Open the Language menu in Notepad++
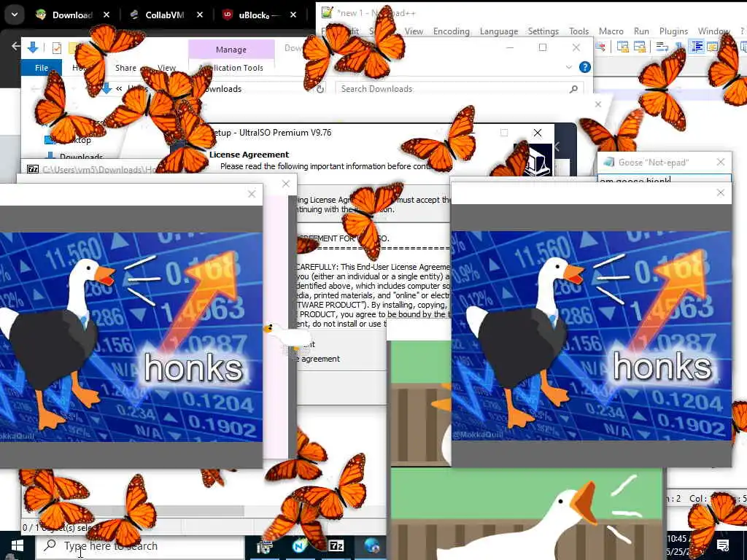Screen dimensions: 747x560 499,31
